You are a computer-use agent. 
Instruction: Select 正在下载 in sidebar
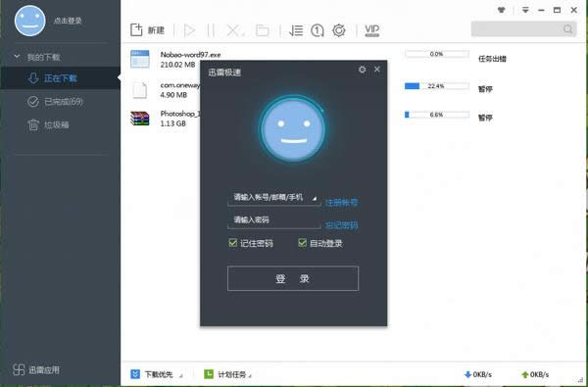tap(60, 78)
